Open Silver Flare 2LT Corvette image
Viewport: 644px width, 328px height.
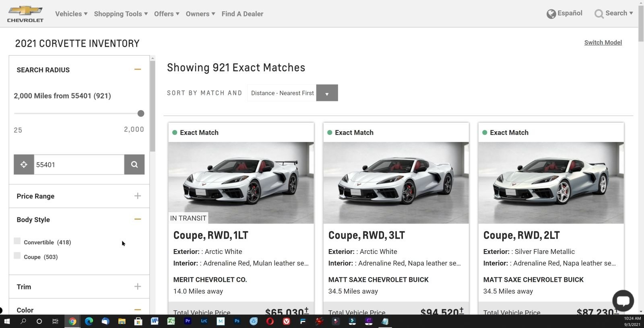(551, 183)
